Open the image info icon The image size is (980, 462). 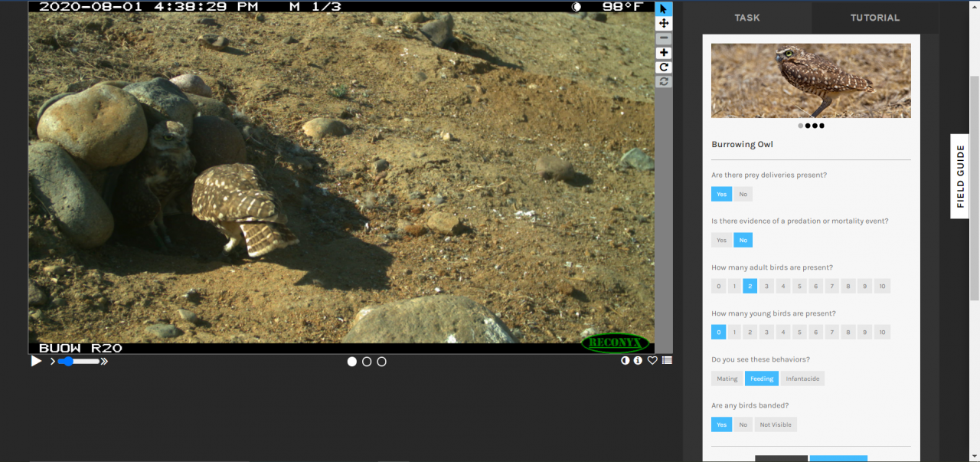click(x=639, y=361)
